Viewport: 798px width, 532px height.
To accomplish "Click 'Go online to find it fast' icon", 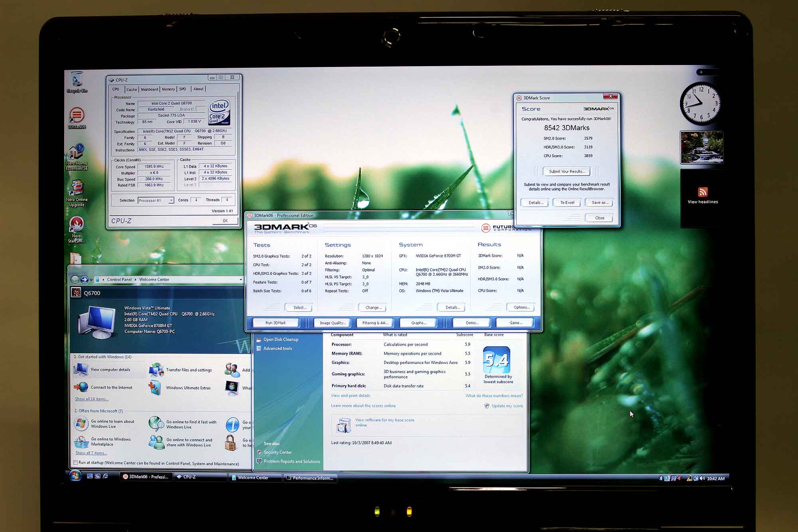I will (156, 424).
